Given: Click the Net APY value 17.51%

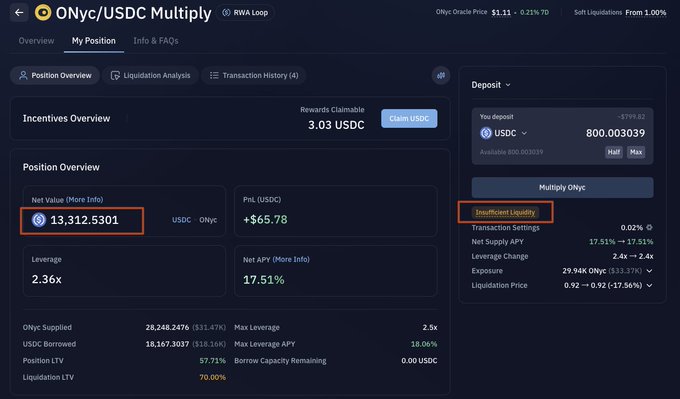Looking at the screenshot, I should click(263, 280).
